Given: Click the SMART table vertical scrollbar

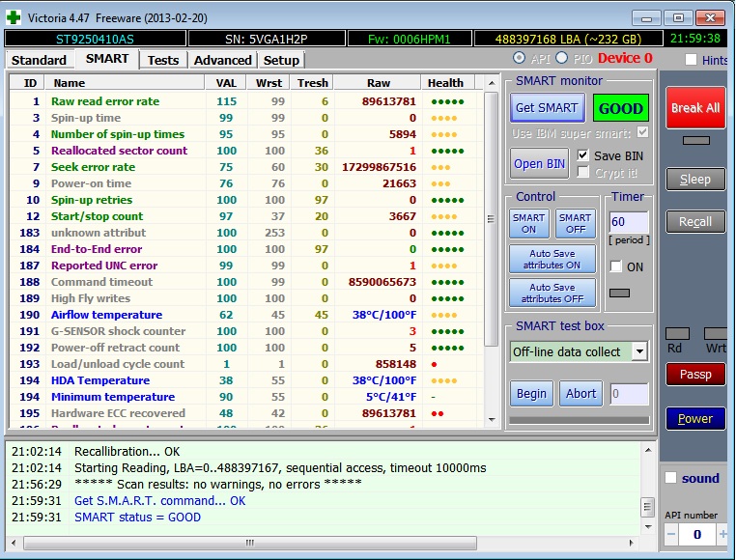Looking at the screenshot, I should [x=491, y=251].
